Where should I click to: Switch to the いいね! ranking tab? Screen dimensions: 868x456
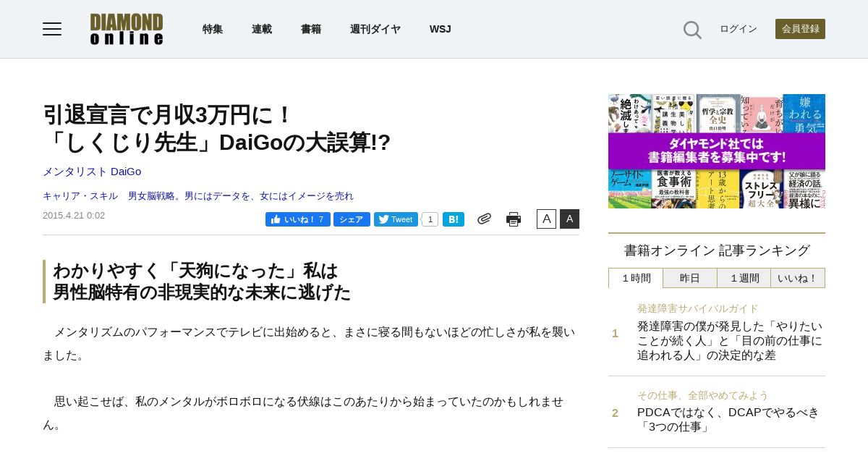(x=798, y=278)
